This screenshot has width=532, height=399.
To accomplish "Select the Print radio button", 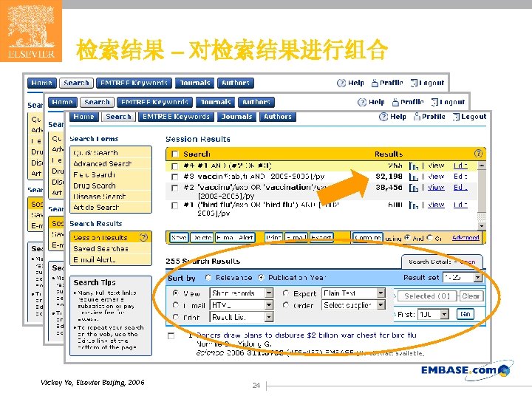I will click(175, 317).
